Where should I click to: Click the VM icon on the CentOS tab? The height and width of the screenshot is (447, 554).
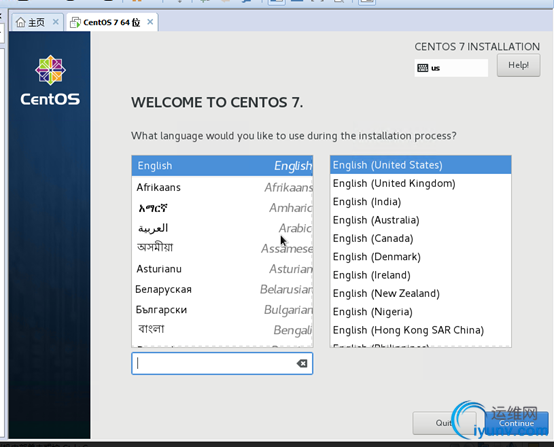(x=75, y=22)
